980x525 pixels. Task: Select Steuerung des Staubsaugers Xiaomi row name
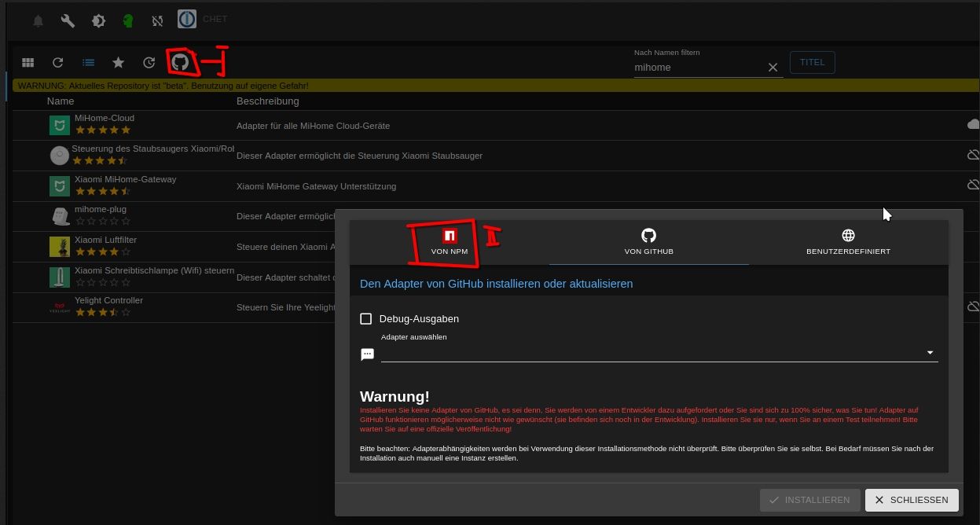[x=153, y=149]
